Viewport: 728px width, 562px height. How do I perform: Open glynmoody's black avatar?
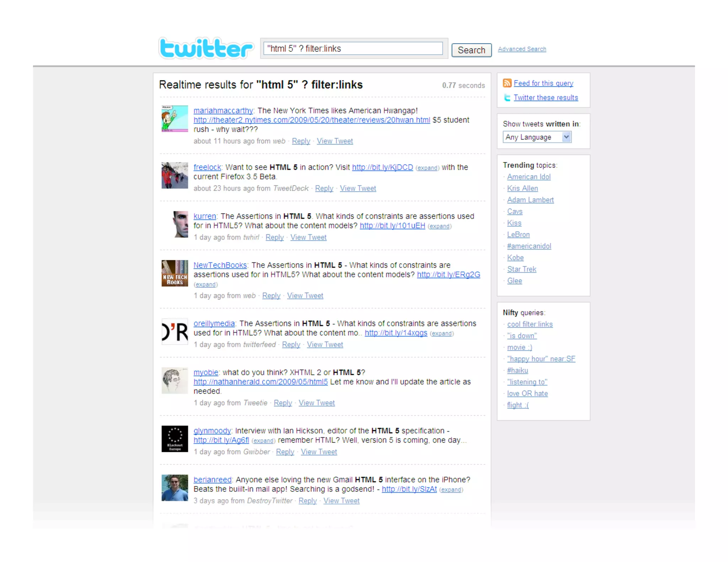click(175, 439)
